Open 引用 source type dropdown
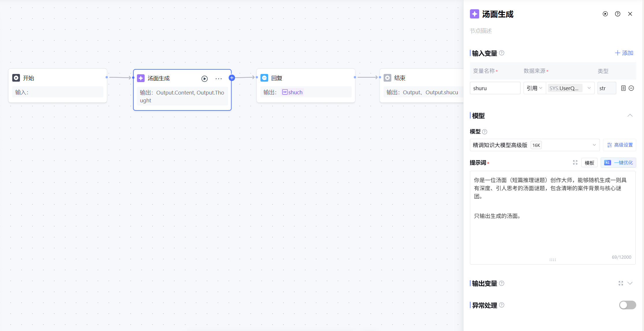The height and width of the screenshot is (331, 644). point(534,88)
